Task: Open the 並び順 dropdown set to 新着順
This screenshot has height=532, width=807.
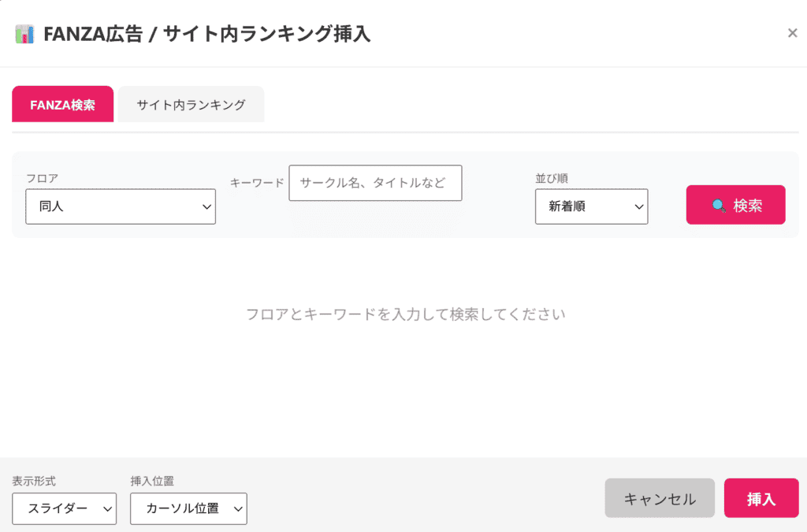Action: coord(591,206)
